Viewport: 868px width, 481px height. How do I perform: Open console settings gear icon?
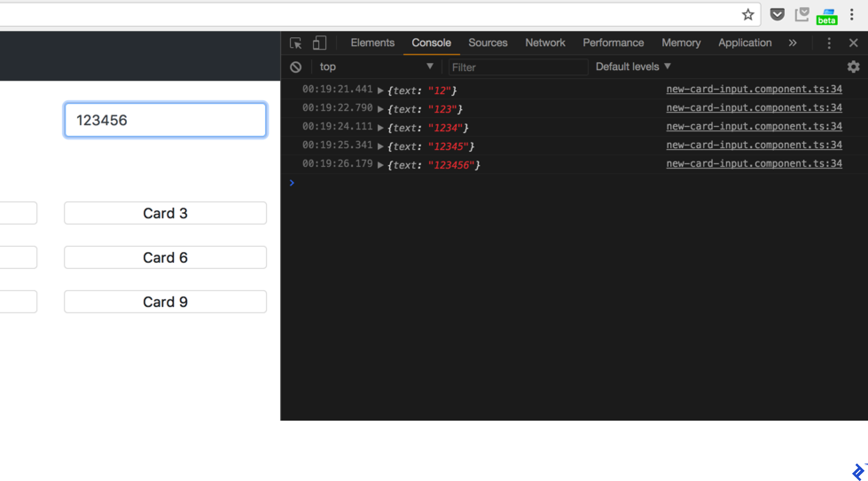[853, 67]
